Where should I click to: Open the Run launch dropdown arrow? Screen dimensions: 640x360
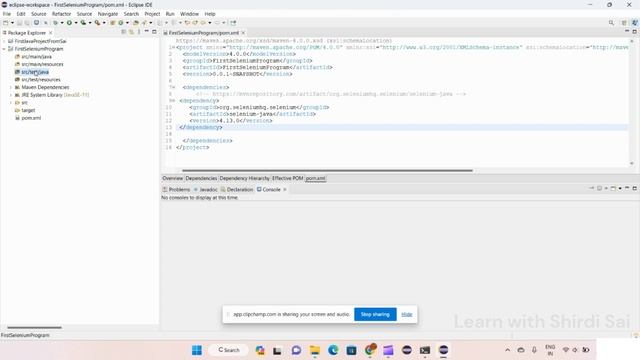point(76,23)
